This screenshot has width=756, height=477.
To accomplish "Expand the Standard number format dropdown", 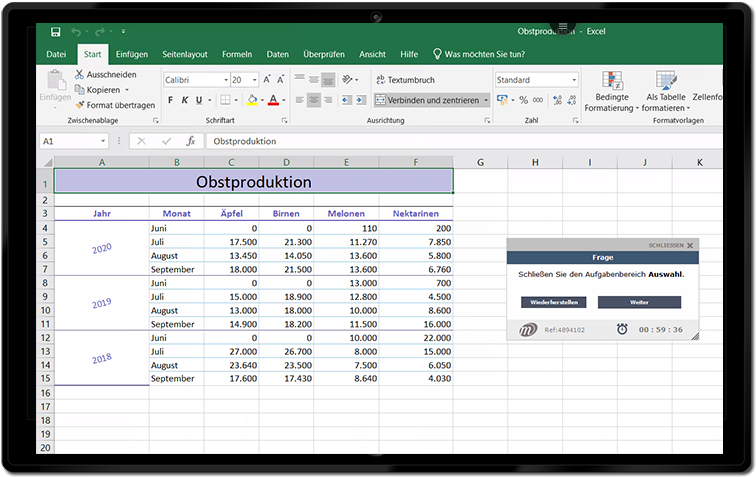I will (x=574, y=80).
